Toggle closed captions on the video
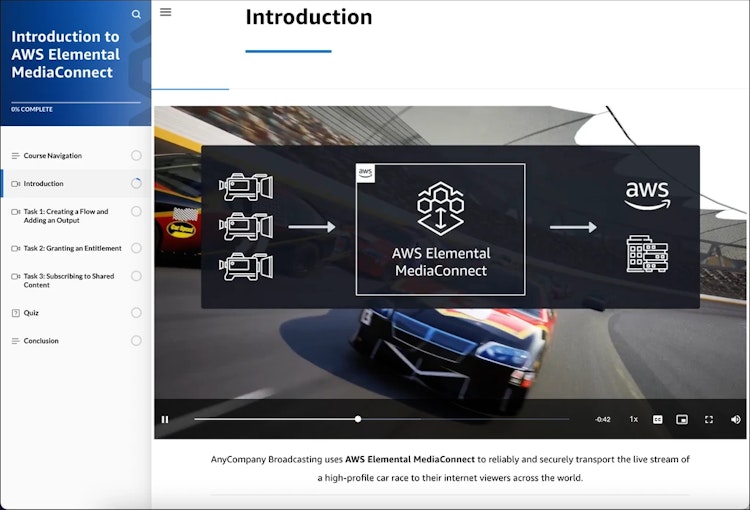750x510 pixels. [658, 420]
